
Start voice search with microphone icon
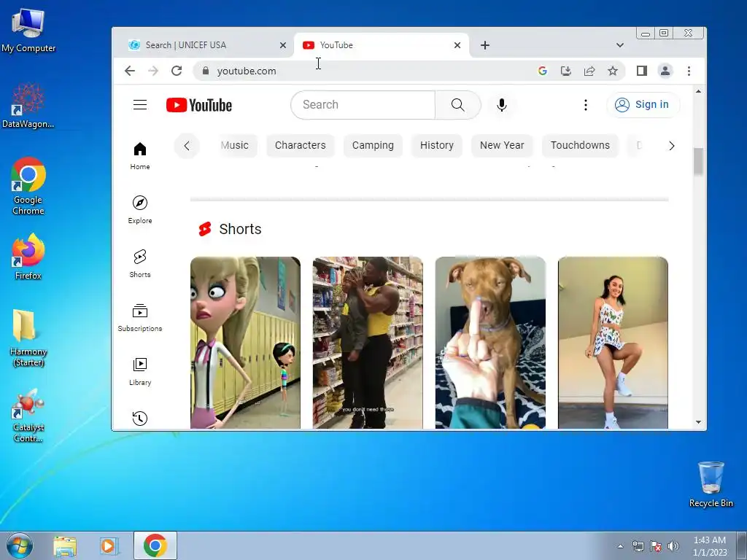[502, 105]
